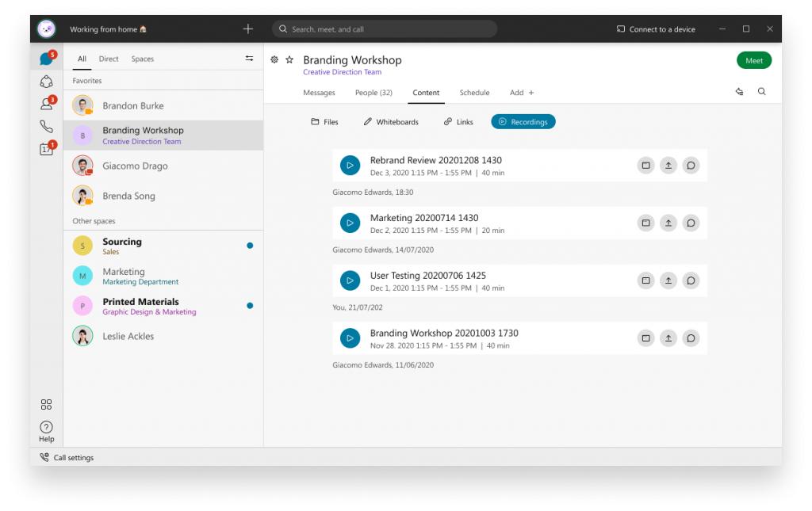The image size is (812, 511).
Task: Switch to the Schedule tab
Action: 474,92
